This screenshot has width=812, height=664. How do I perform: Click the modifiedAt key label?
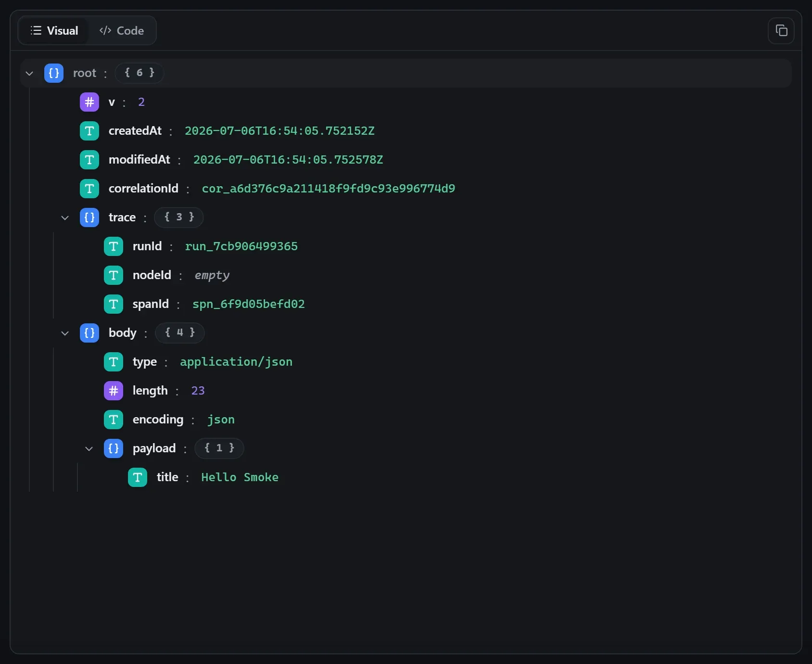tap(140, 160)
